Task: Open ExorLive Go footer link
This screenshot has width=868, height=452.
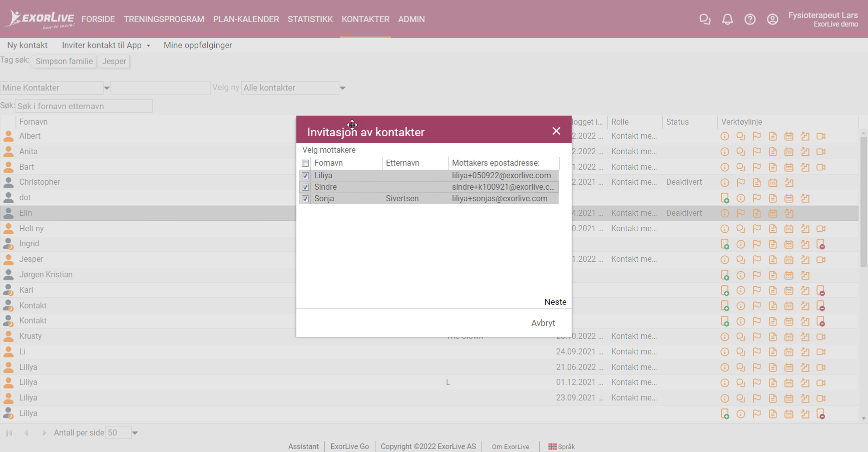Action: click(x=350, y=446)
